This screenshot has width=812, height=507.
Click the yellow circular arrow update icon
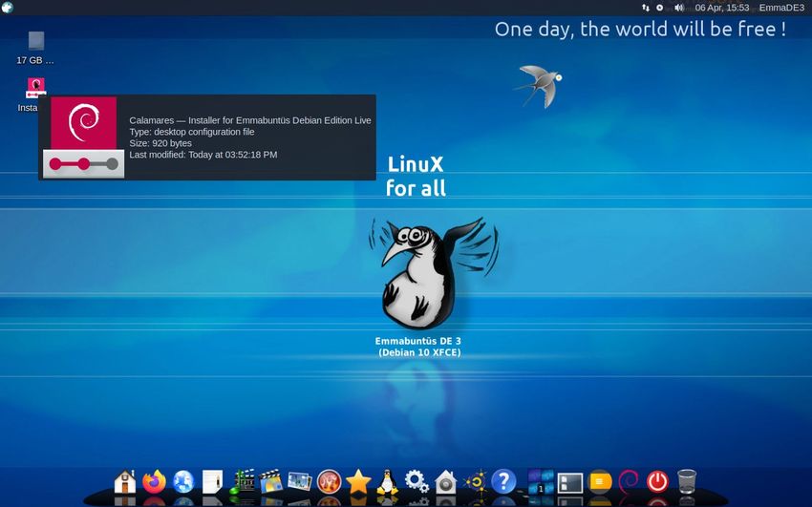tap(475, 481)
